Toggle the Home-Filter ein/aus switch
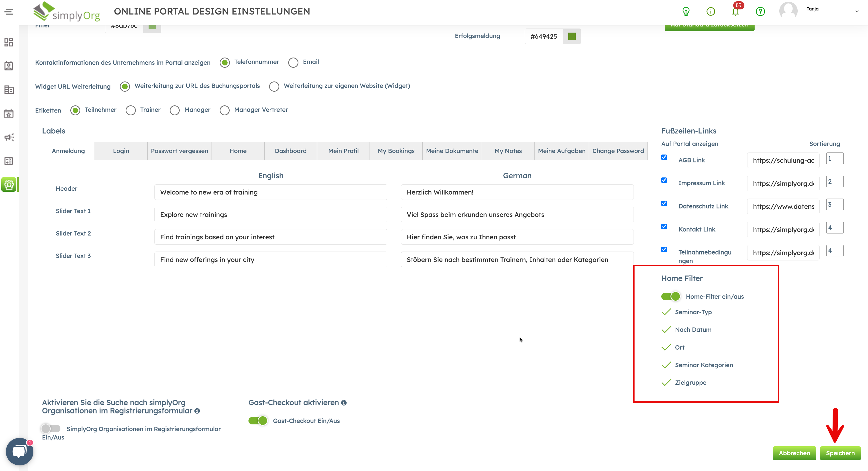Image resolution: width=868 pixels, height=471 pixels. pos(670,296)
